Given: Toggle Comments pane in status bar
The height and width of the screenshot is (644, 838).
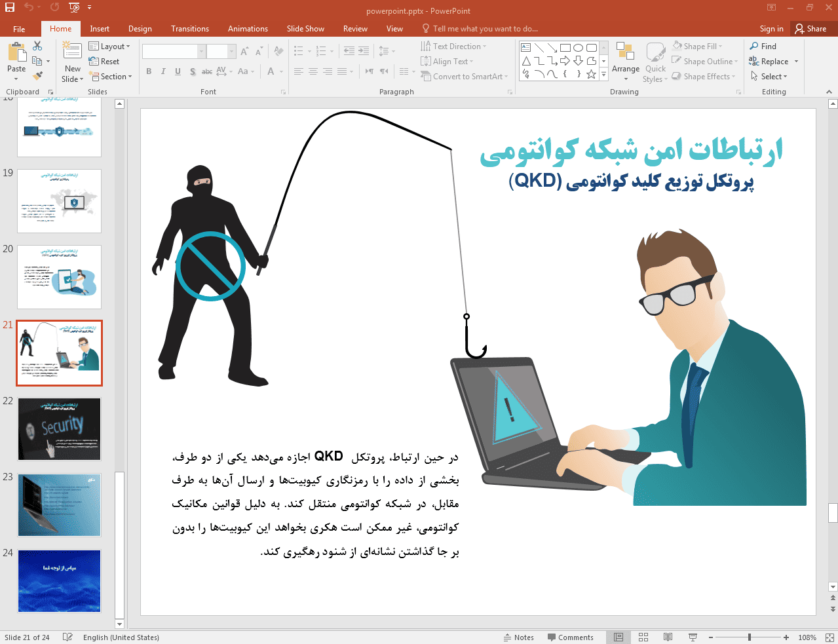Looking at the screenshot, I should point(569,637).
